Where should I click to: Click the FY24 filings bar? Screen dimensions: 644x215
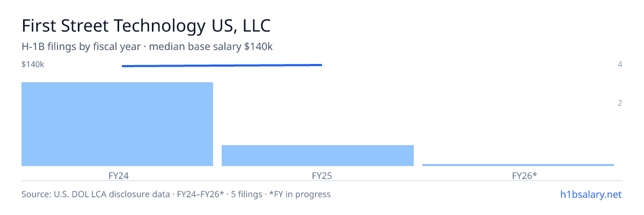117,124
